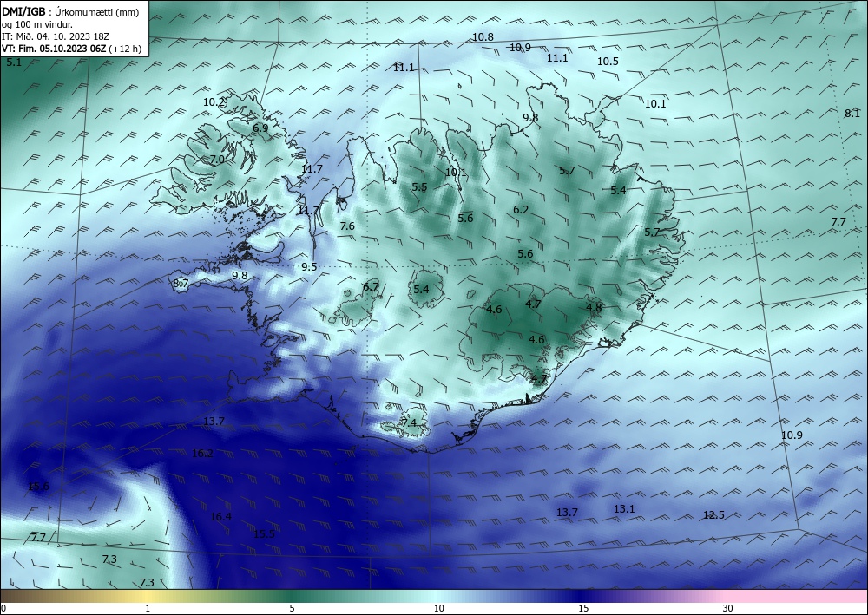
Task: Click the "og 100 m vindur." subtitle text
Action: (x=37, y=24)
